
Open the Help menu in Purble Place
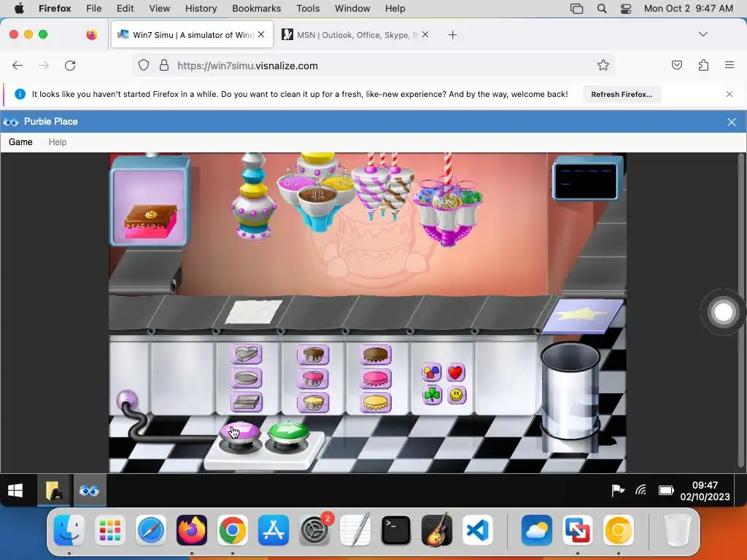tap(58, 142)
